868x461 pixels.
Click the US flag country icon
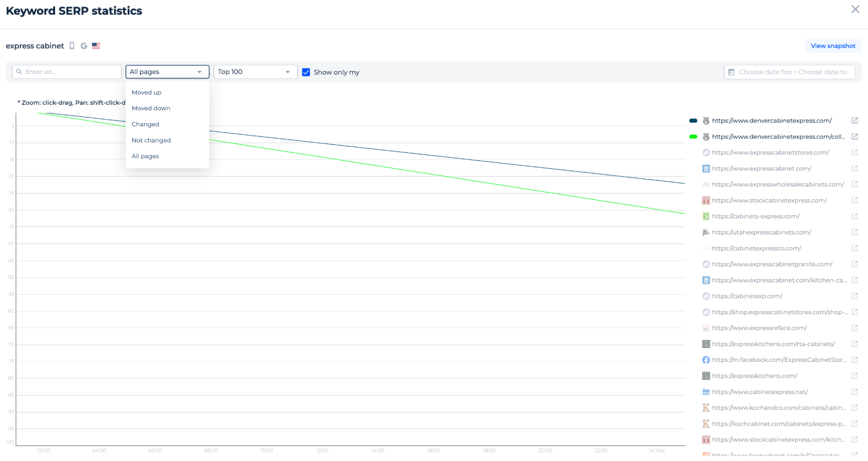96,46
